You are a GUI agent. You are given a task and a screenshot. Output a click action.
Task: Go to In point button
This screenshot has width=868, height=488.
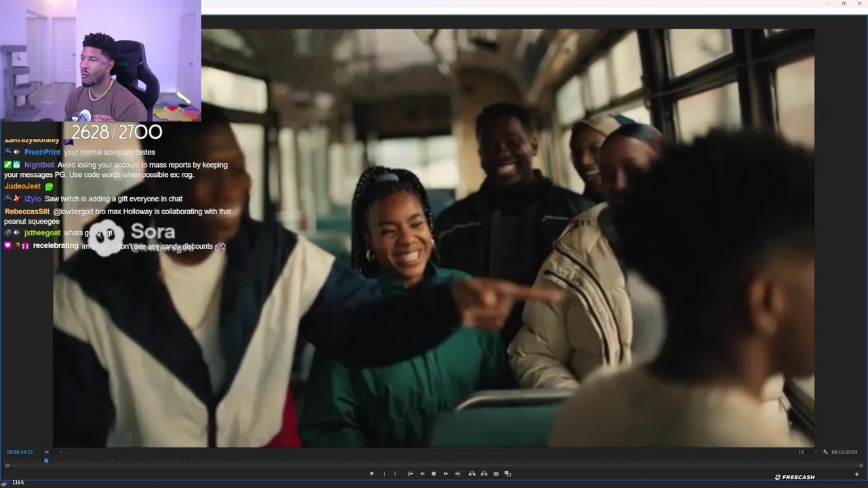pos(410,474)
